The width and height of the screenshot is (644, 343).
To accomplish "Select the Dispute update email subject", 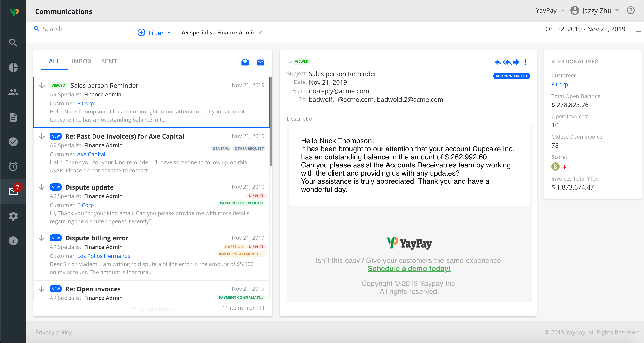I will (89, 187).
